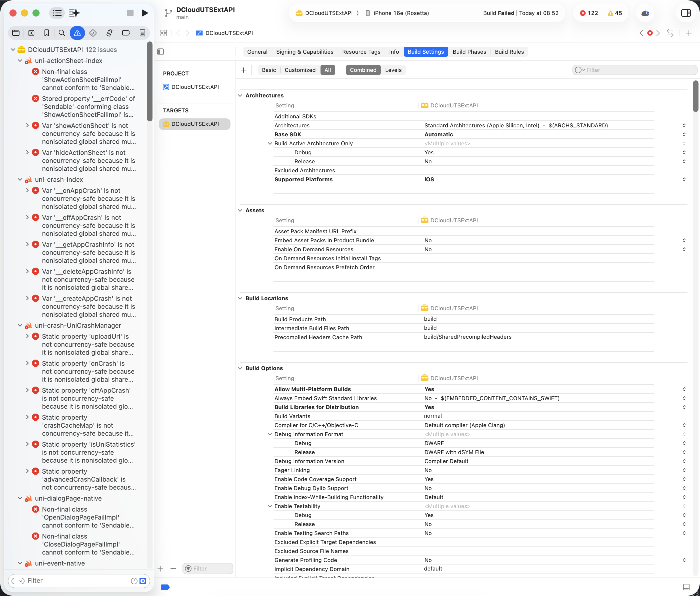
Task: Switch to the Resource Tags tab
Action: (x=361, y=52)
